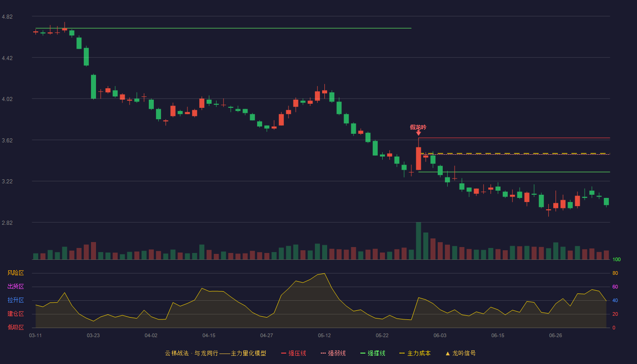Click the 80 indicator axis value
637x364 pixels.
click(x=615, y=273)
